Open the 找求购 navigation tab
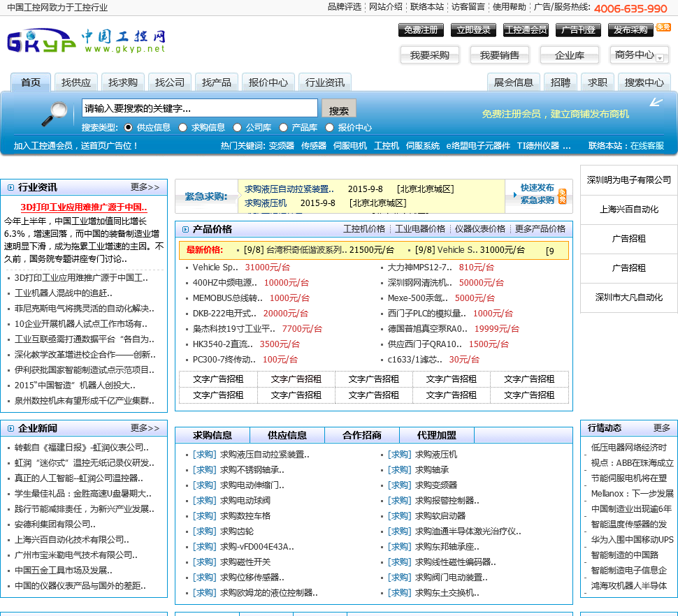 coord(123,82)
